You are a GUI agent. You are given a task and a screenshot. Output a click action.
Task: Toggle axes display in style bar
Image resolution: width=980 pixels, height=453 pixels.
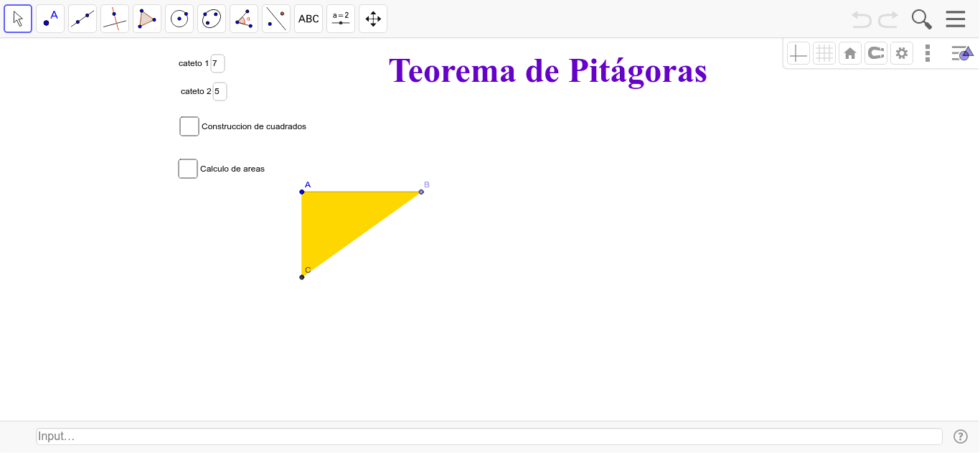click(798, 53)
